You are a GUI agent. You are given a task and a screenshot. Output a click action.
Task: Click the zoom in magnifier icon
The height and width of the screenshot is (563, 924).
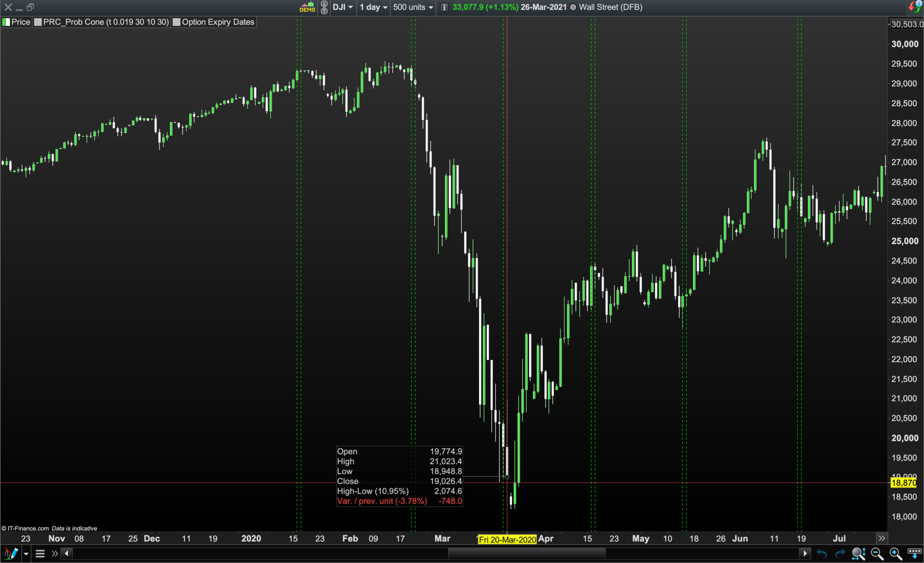(x=895, y=553)
